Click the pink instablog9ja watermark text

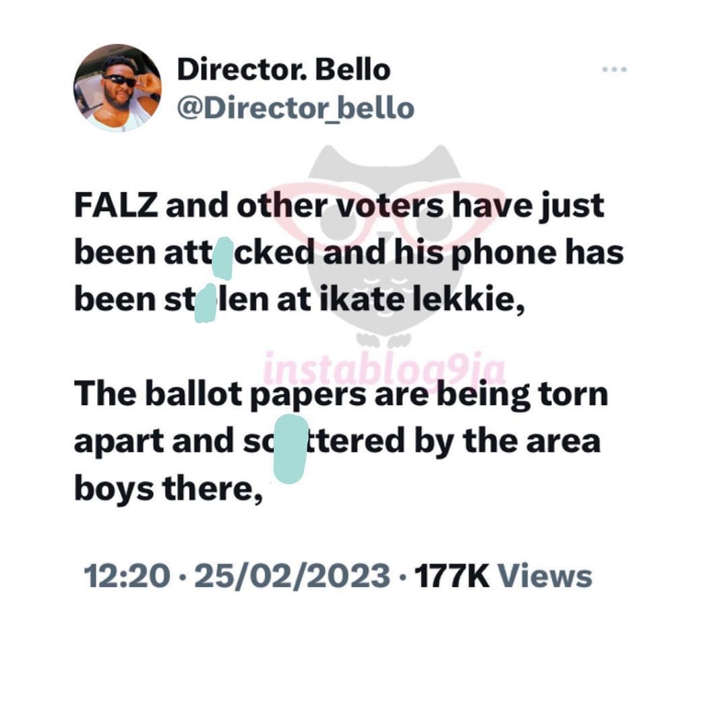(384, 369)
